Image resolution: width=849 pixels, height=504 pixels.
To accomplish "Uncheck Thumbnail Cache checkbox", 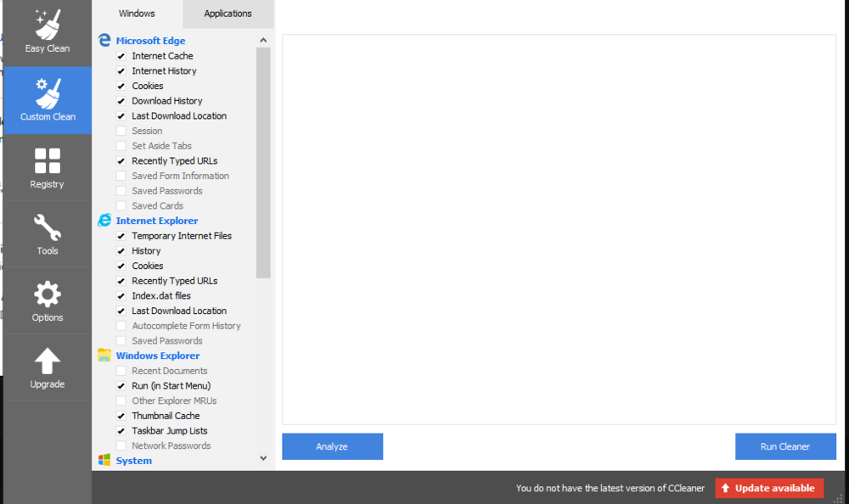I will (x=121, y=416).
